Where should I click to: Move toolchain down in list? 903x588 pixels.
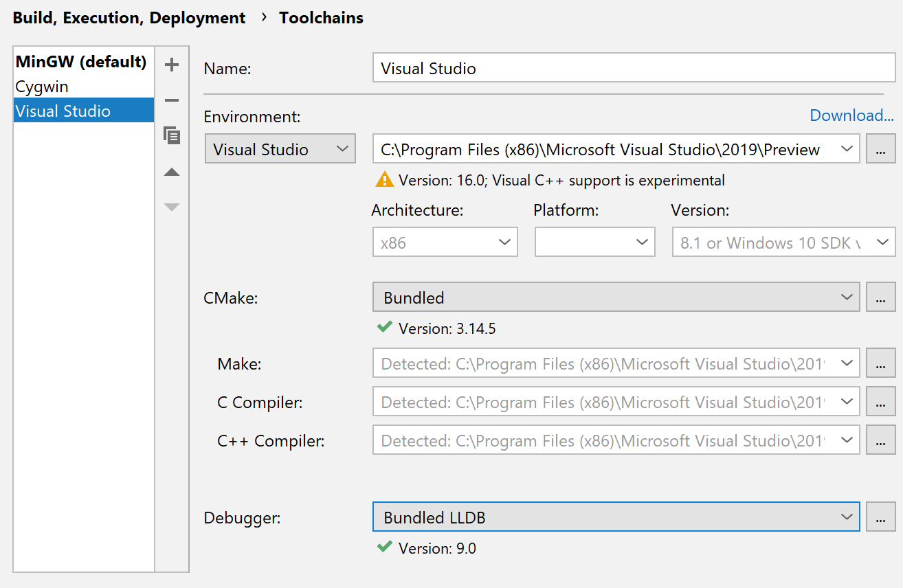click(172, 207)
